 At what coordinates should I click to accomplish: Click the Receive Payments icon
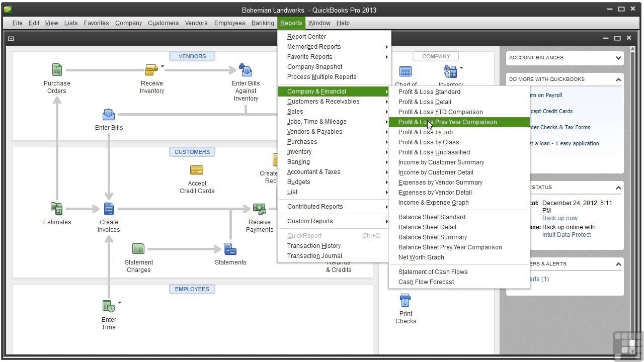[259, 208]
